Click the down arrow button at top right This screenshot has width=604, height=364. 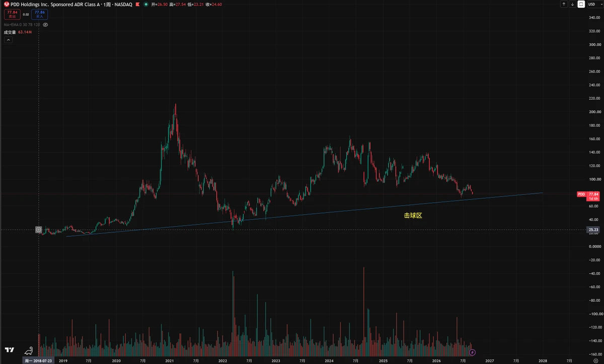pos(572,4)
